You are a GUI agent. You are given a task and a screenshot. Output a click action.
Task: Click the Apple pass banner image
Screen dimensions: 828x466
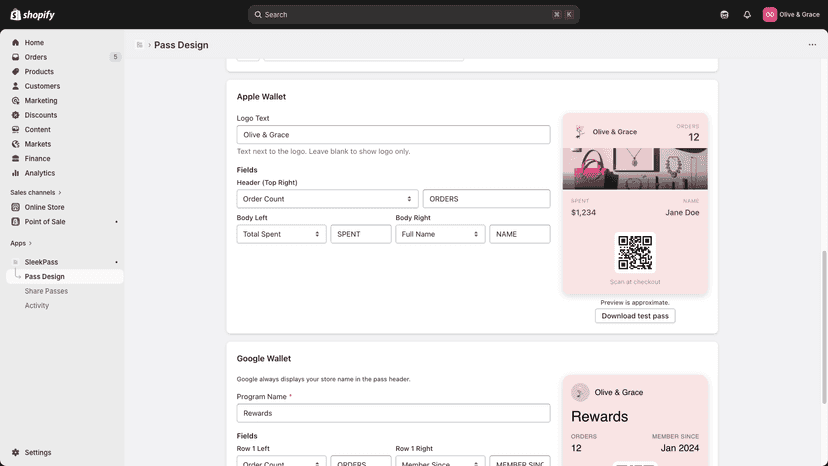tap(635, 169)
